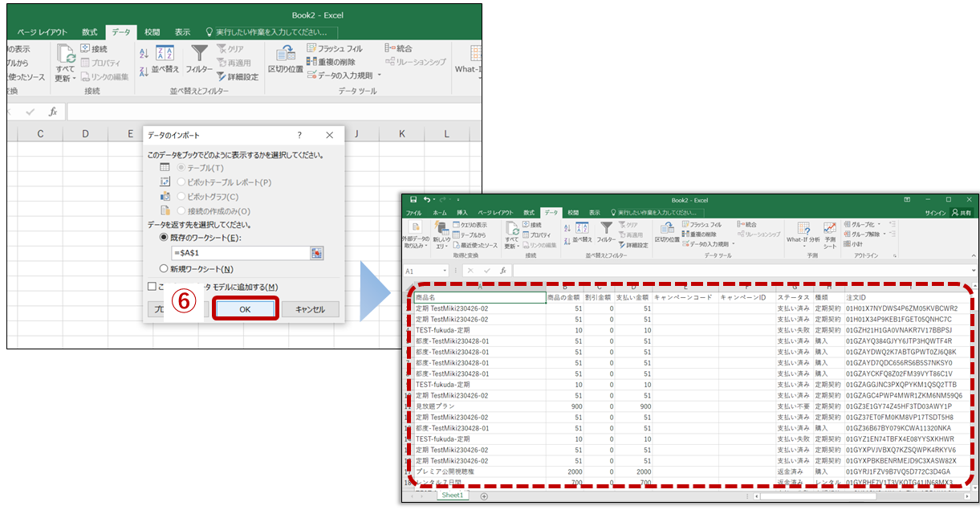Open 数式 tab in left Excel window
Screen dimensions: 980x510
coord(89,32)
